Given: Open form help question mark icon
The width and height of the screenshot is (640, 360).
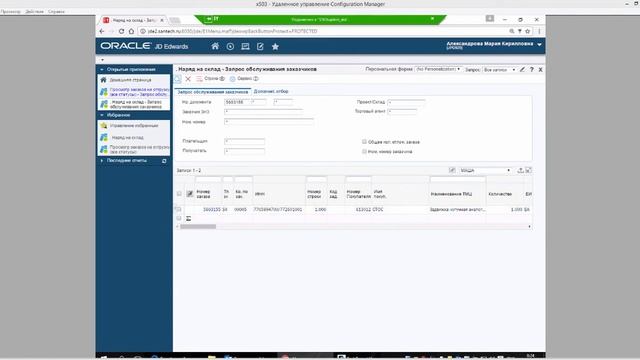Looking at the screenshot, I should pos(531,70).
